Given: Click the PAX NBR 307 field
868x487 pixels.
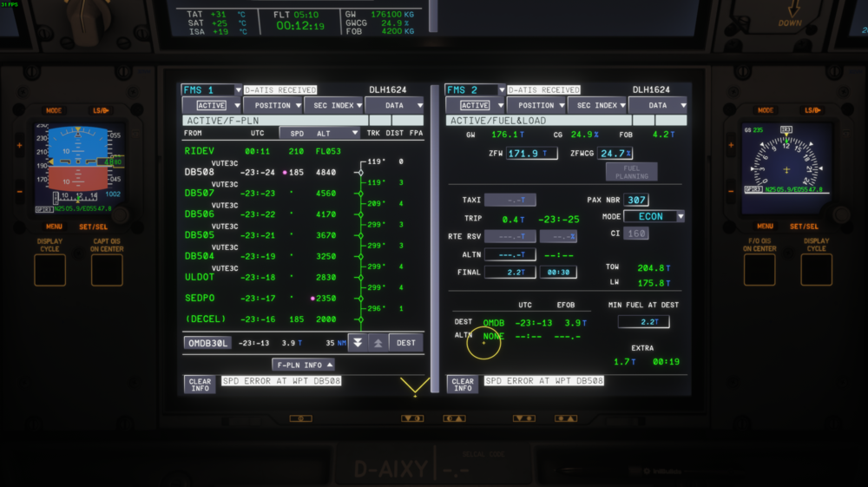Looking at the screenshot, I should click(636, 200).
